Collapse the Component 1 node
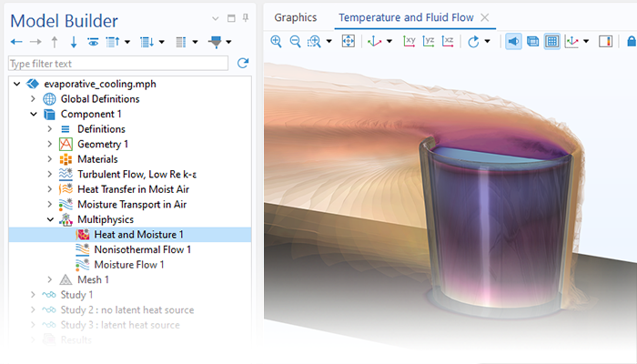 click(x=34, y=114)
